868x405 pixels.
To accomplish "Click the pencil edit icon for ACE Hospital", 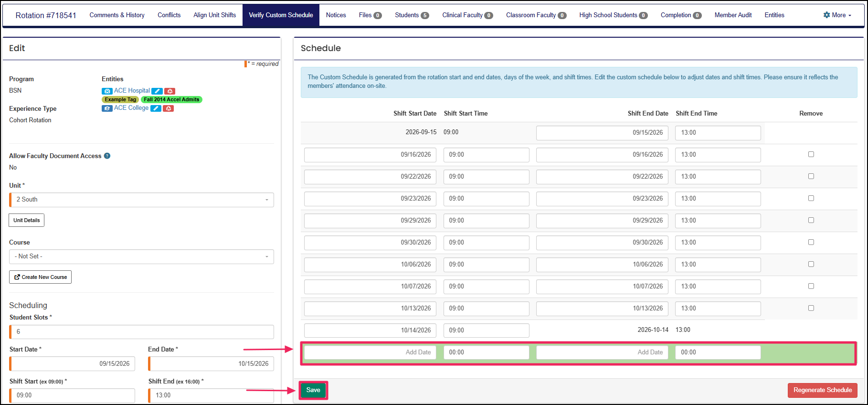I will pos(157,91).
